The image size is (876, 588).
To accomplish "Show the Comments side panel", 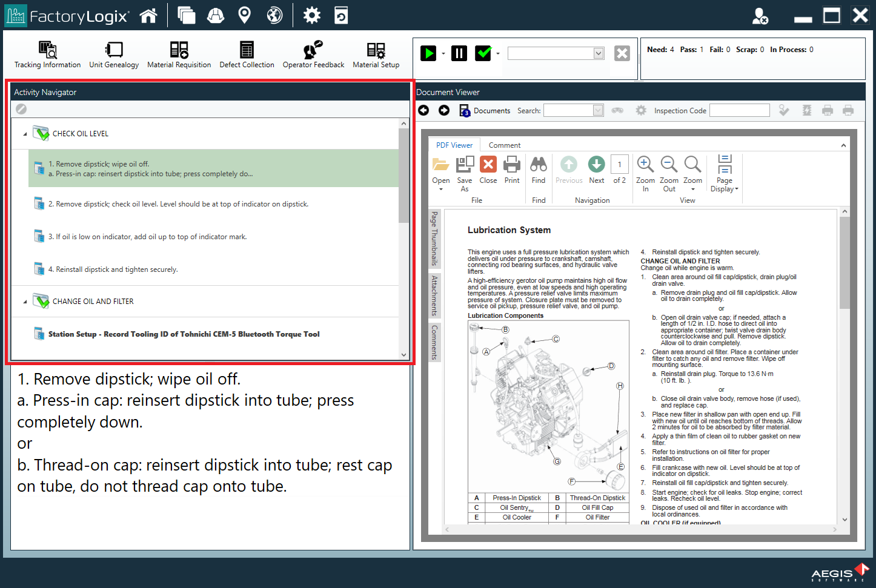I will tap(433, 342).
